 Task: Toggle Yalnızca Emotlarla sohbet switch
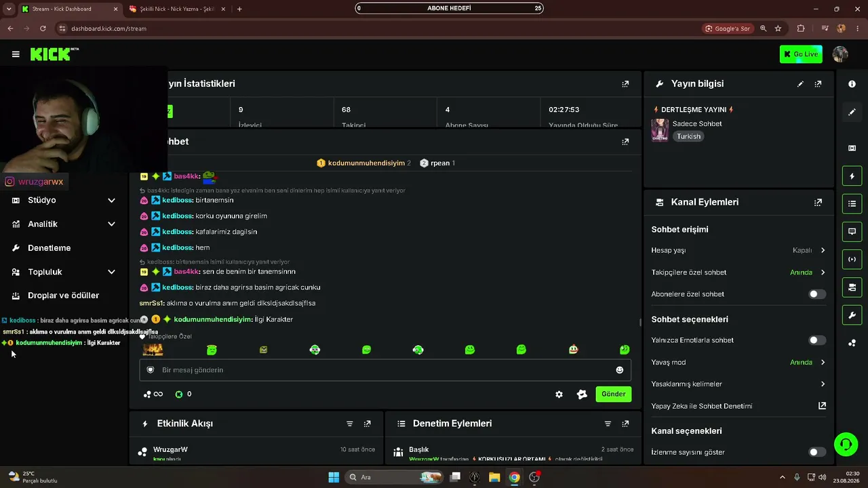817,340
